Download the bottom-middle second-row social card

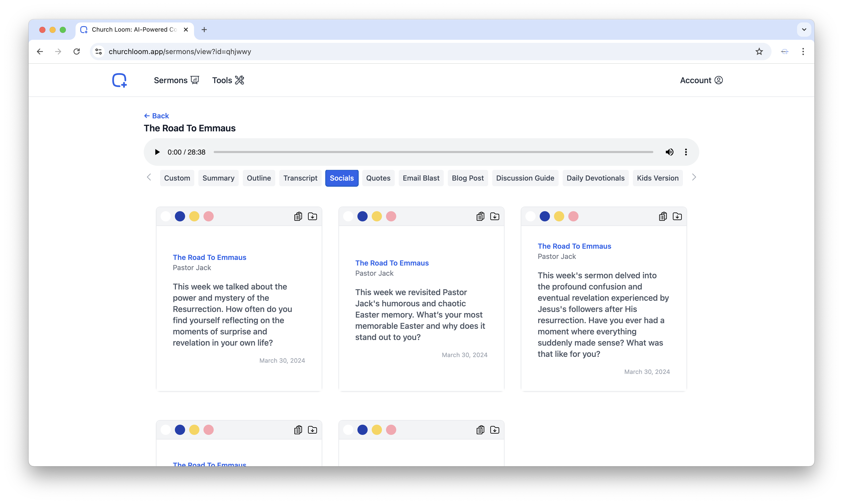[495, 430]
